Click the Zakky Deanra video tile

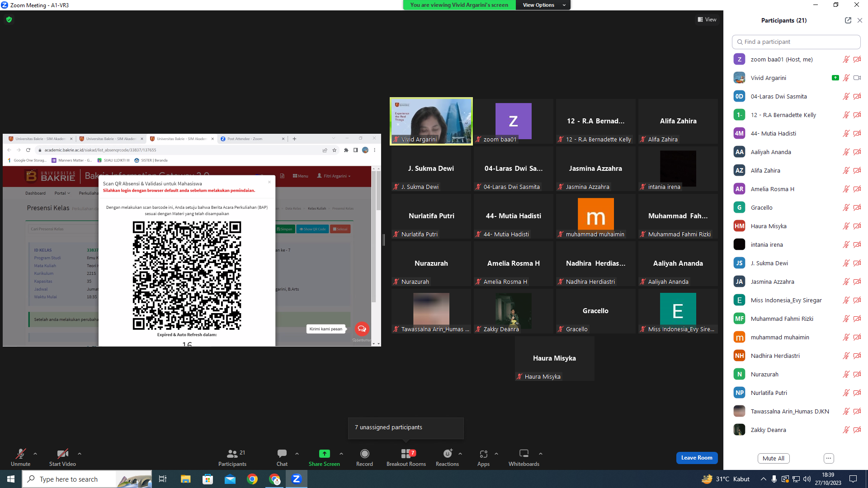(514, 311)
